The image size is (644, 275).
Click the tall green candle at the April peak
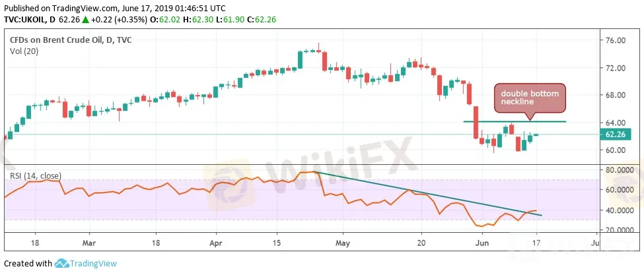300,59
